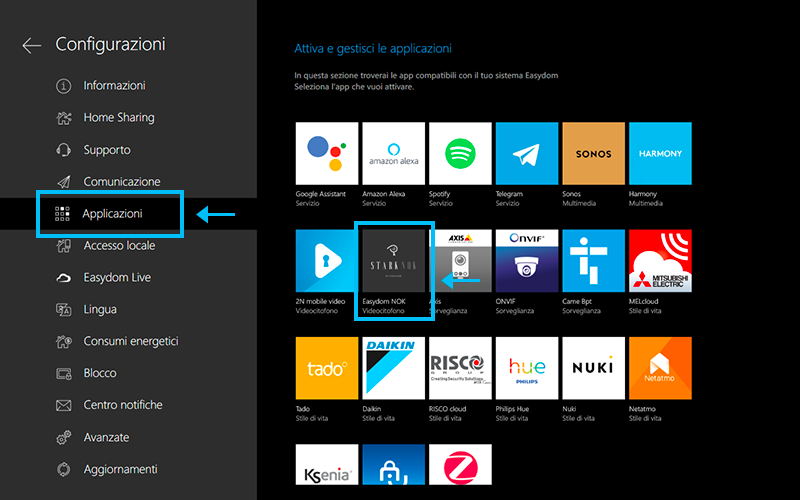This screenshot has height=500, width=800.
Task: Click the Easydom Live cloud icon
Action: tap(63, 278)
